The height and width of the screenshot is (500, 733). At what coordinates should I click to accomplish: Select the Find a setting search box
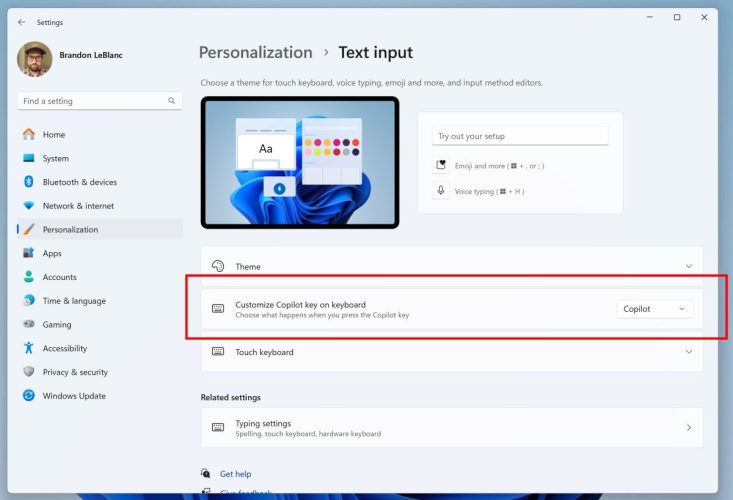[100, 101]
